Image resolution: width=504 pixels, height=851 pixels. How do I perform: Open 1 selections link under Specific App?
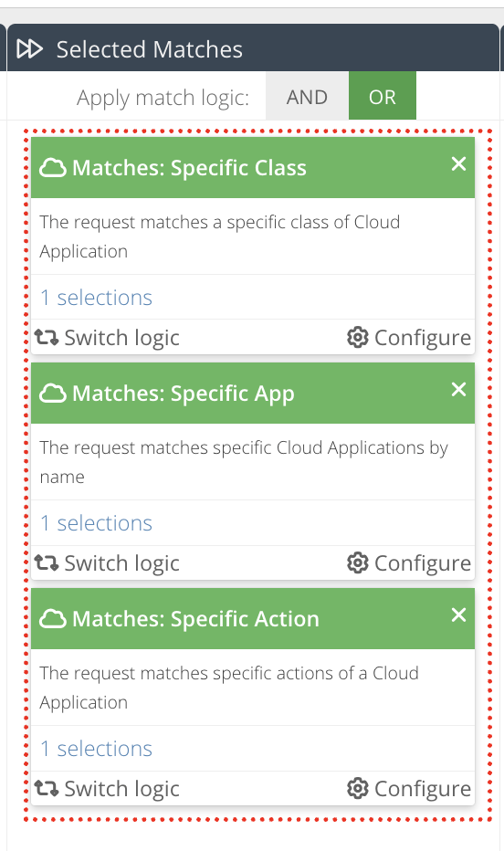96,523
